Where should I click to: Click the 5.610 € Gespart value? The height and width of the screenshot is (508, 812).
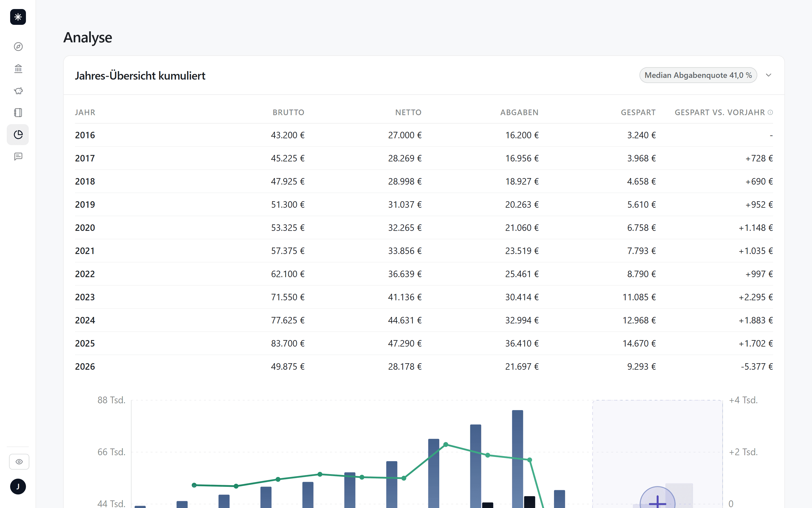click(x=641, y=205)
